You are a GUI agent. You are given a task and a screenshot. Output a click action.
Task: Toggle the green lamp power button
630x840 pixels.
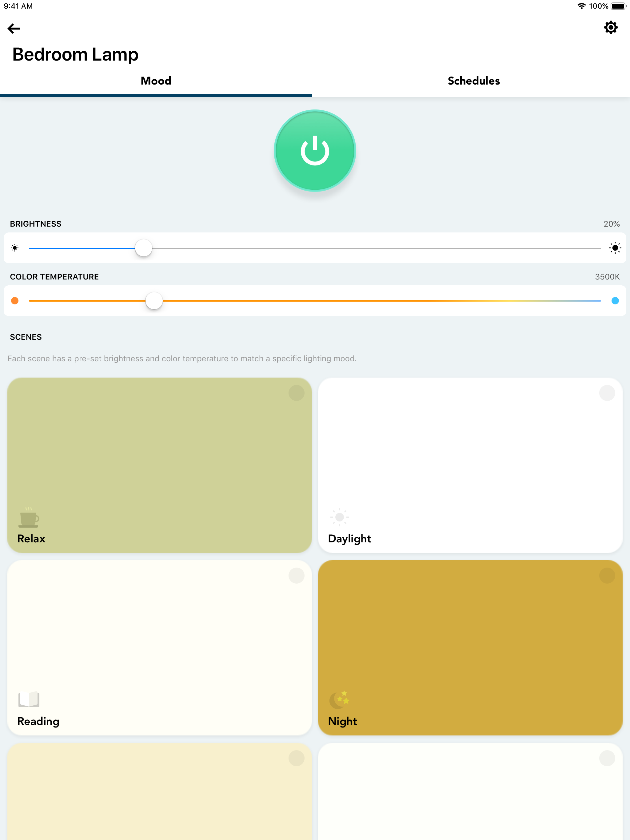coord(315,151)
